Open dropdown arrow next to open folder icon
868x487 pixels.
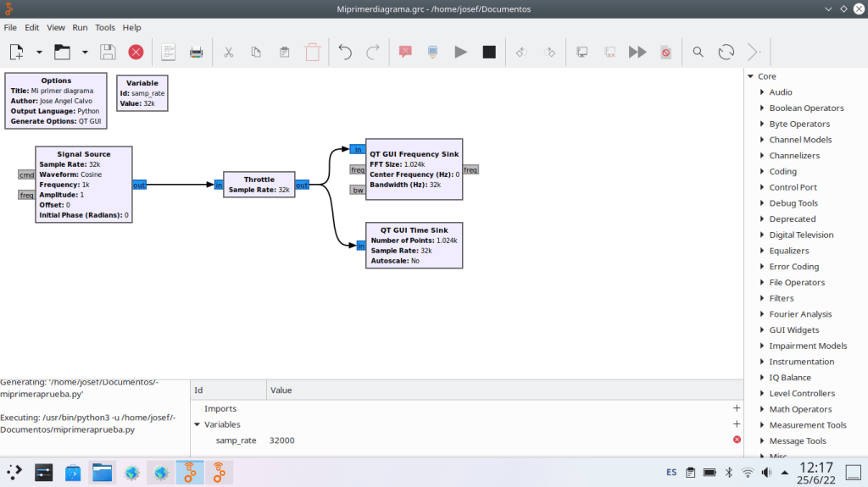(x=85, y=52)
